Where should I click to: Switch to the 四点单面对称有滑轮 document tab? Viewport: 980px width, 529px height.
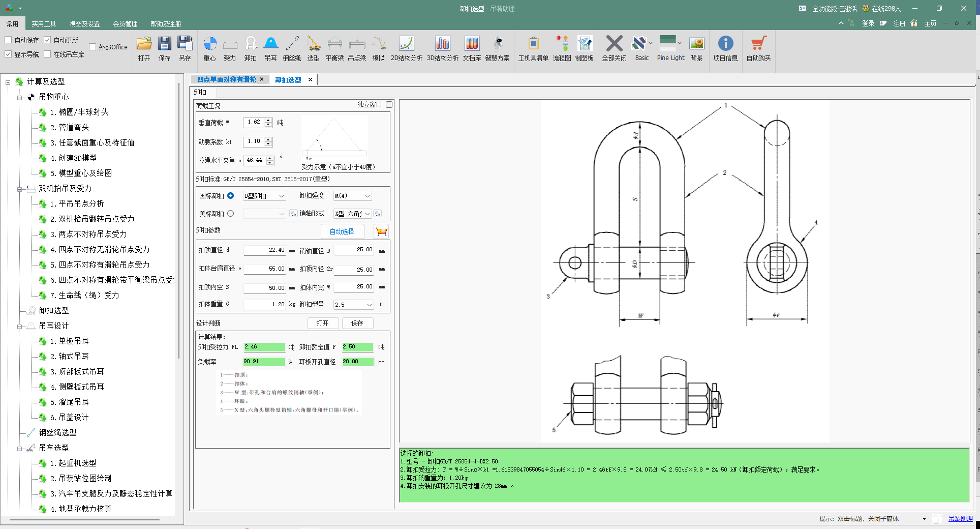tap(227, 79)
